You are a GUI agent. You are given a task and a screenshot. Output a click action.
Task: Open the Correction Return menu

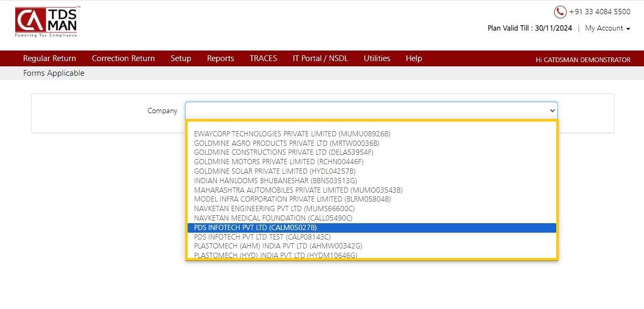click(124, 58)
